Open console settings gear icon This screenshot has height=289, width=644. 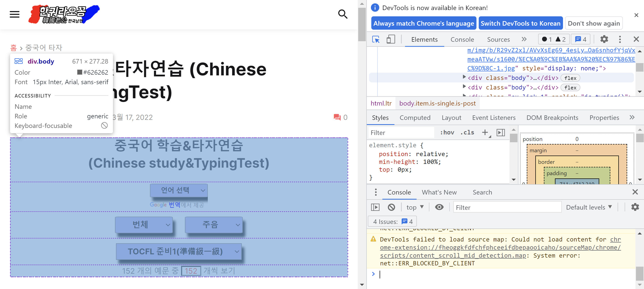point(635,207)
